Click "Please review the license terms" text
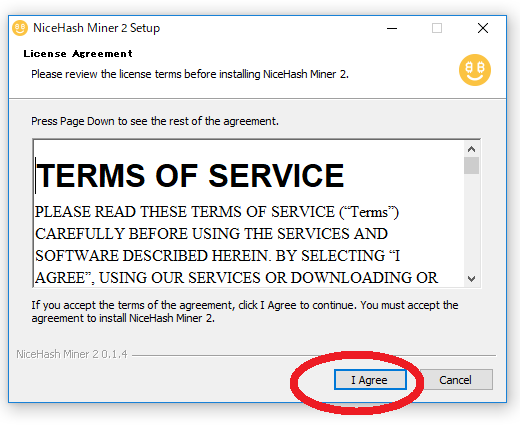 coord(190,74)
